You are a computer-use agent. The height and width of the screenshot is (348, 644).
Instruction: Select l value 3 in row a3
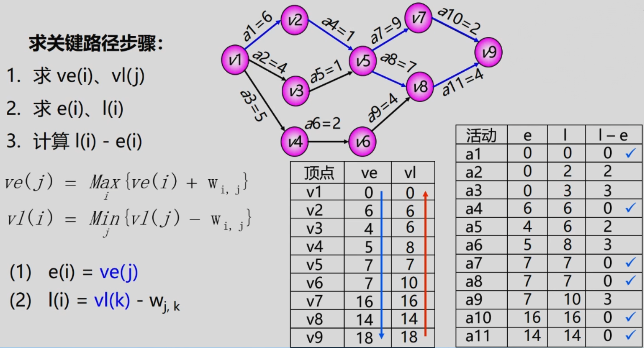568,191
